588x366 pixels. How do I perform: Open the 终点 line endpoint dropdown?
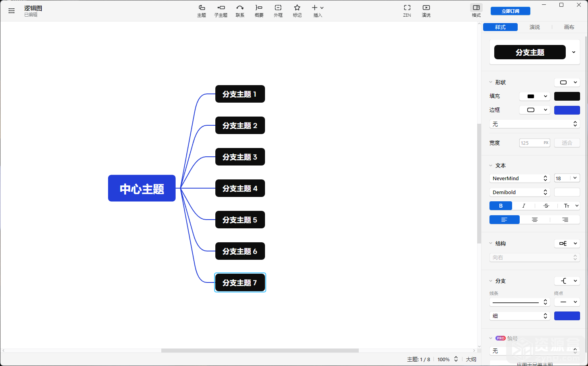567,302
